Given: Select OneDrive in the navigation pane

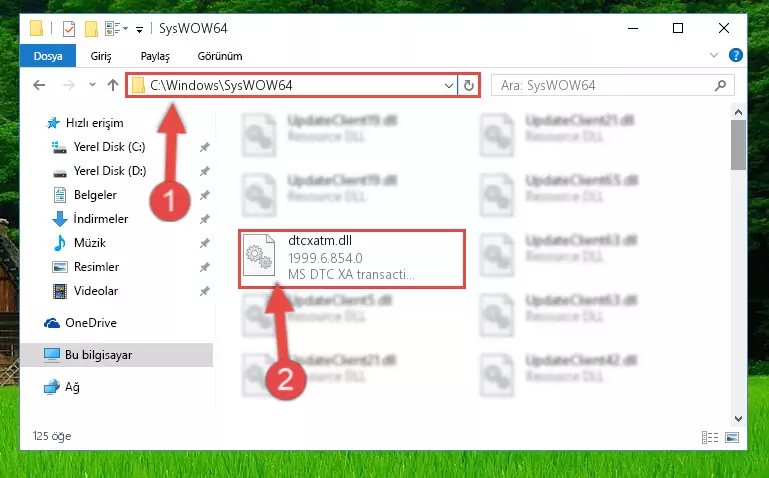Looking at the screenshot, I should pos(91,323).
